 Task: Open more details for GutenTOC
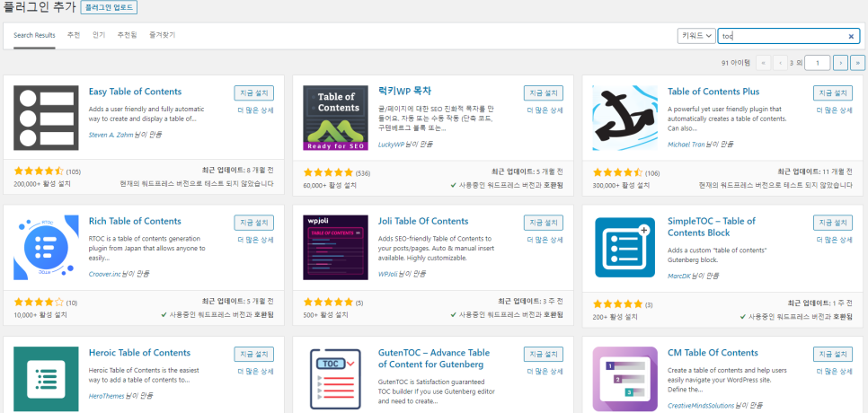click(x=545, y=371)
